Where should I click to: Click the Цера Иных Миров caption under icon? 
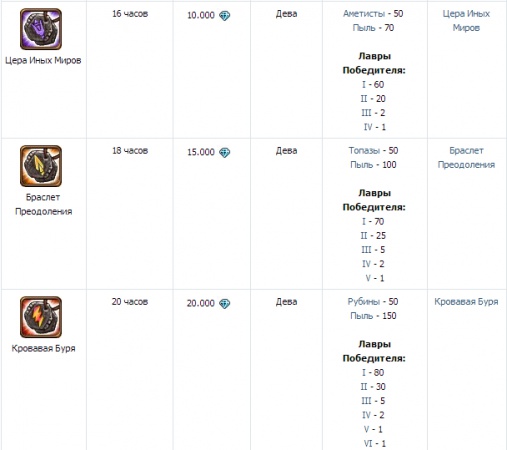pos(43,60)
